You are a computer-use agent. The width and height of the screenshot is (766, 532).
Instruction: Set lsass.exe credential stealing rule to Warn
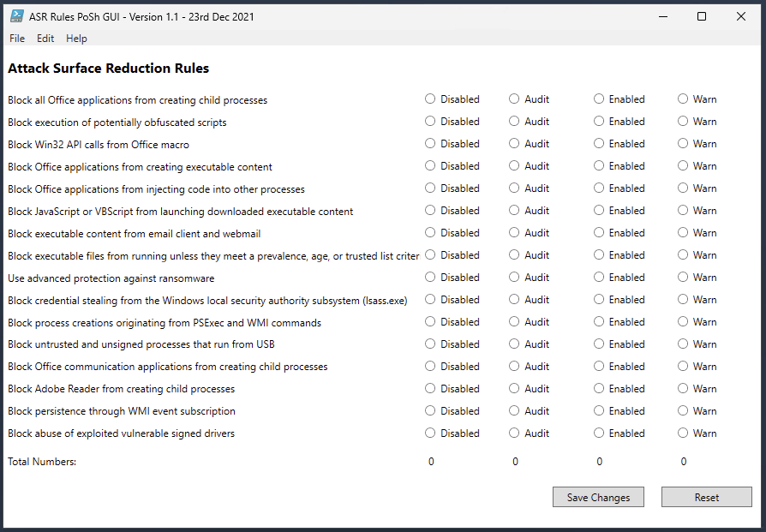[x=683, y=300]
